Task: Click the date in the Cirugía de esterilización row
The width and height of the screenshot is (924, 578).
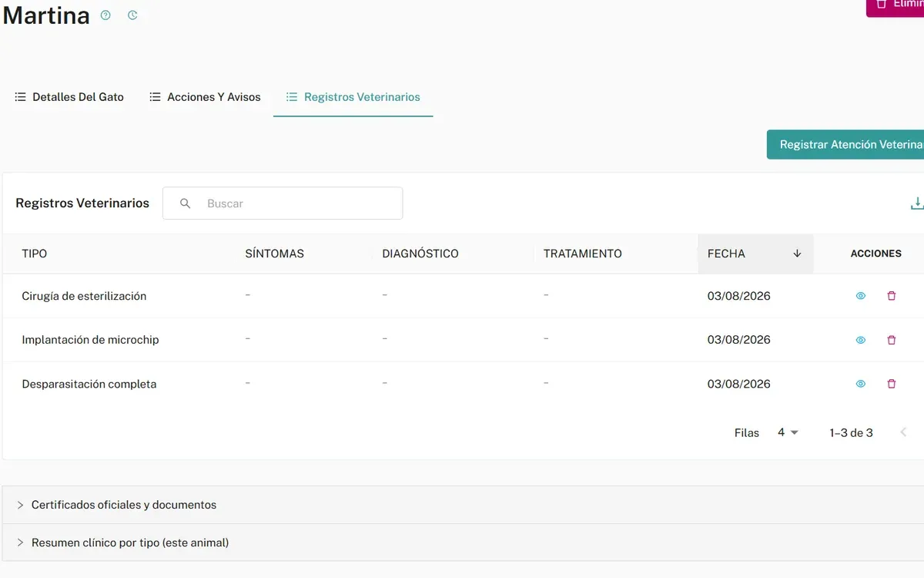Action: coord(739,296)
